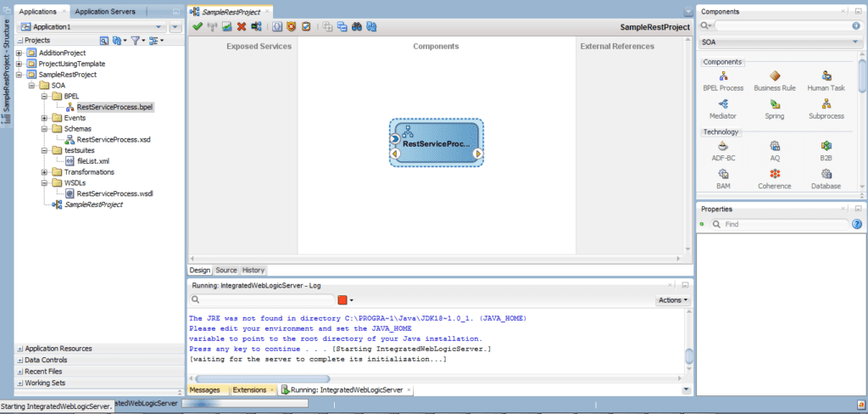Expand the Transformations folder

click(x=44, y=172)
